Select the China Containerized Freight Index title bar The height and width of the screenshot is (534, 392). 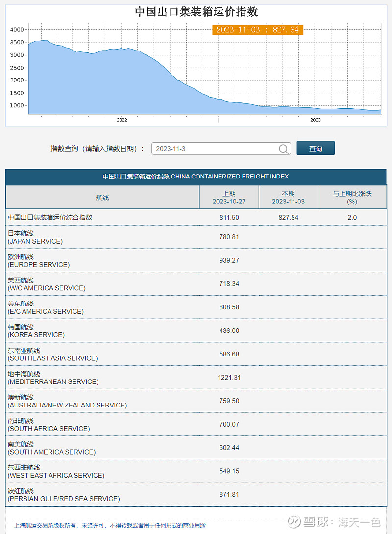[196, 177]
